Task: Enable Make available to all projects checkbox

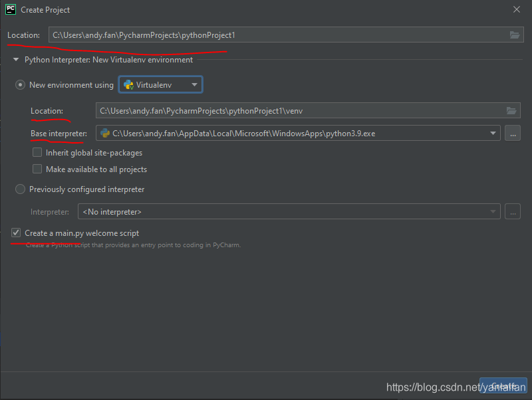Action: 37,169
